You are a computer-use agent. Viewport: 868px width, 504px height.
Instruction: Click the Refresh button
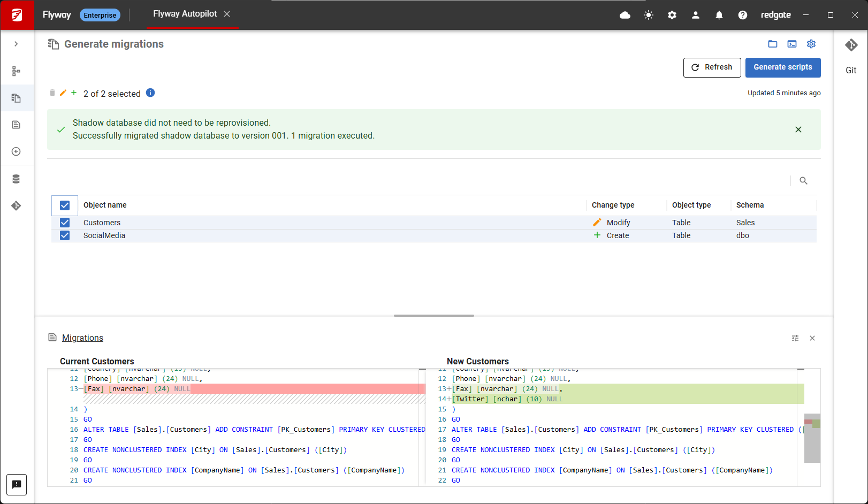click(x=712, y=67)
